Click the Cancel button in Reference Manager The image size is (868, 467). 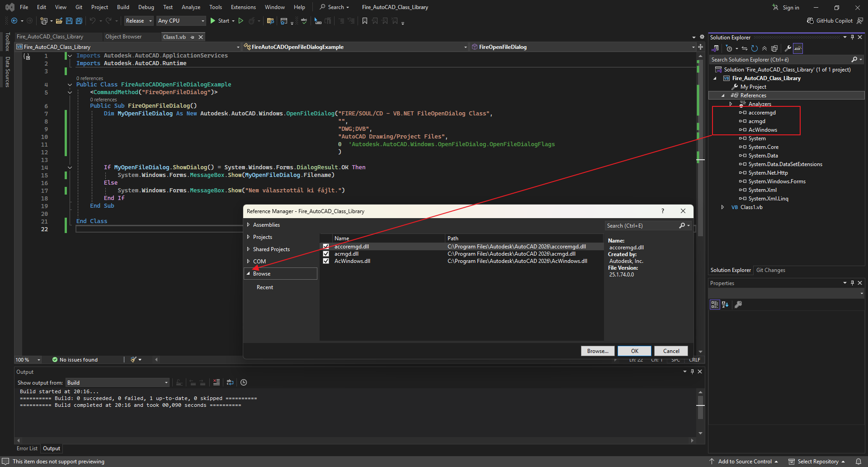coord(671,351)
